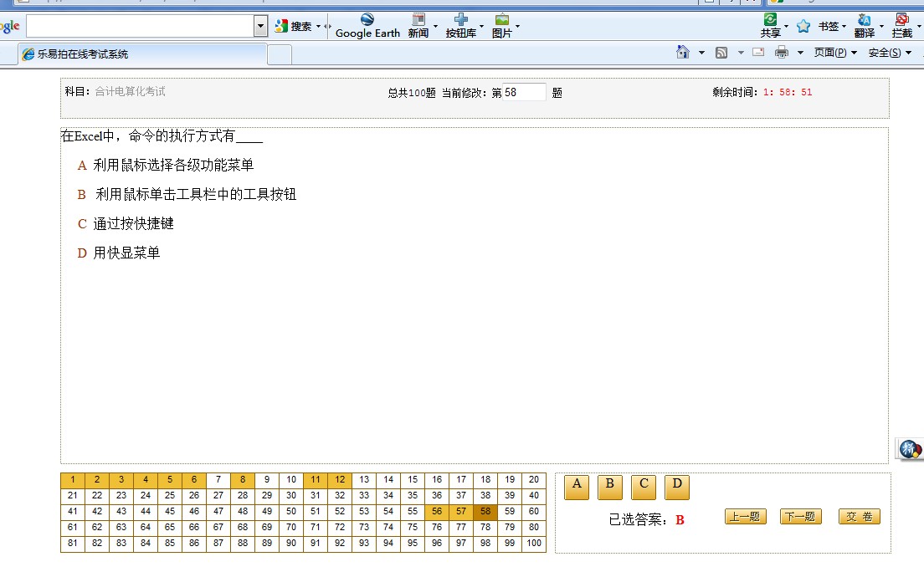The width and height of the screenshot is (924, 567).
Task: Choose answer button B
Action: (610, 487)
